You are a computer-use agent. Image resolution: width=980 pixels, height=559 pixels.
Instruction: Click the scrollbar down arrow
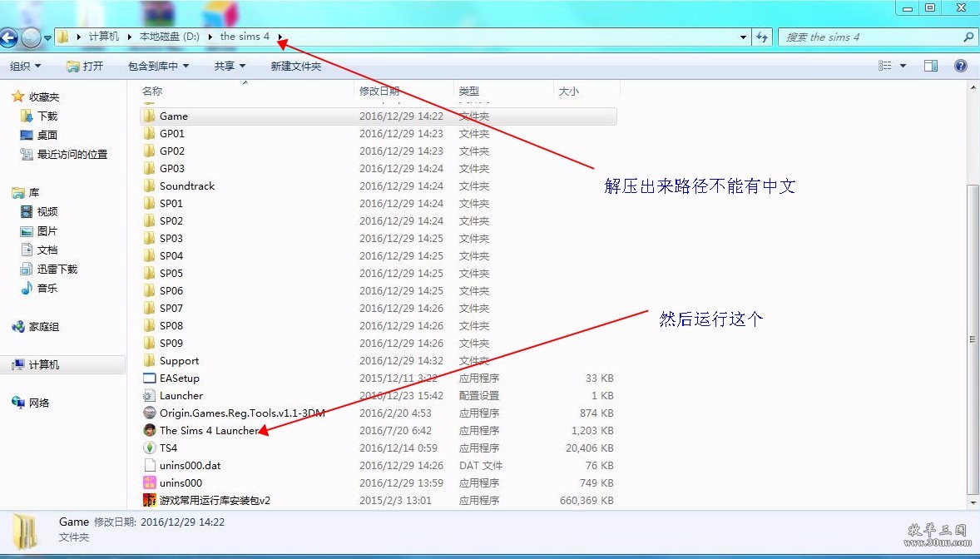973,502
